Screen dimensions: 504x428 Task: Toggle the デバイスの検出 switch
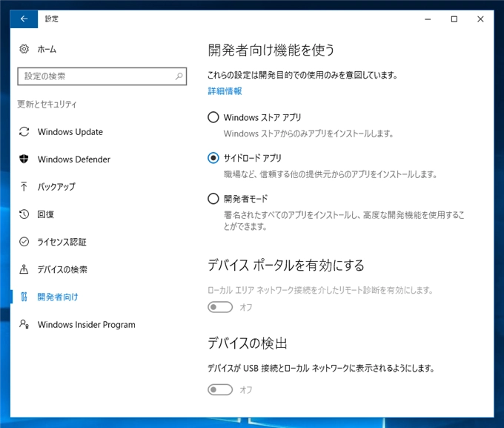pyautogui.click(x=220, y=389)
